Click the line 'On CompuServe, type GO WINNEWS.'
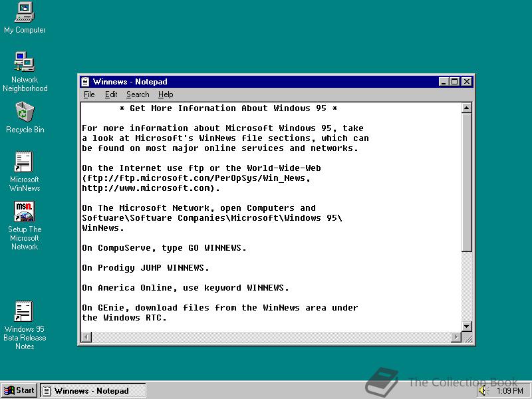 [164, 248]
